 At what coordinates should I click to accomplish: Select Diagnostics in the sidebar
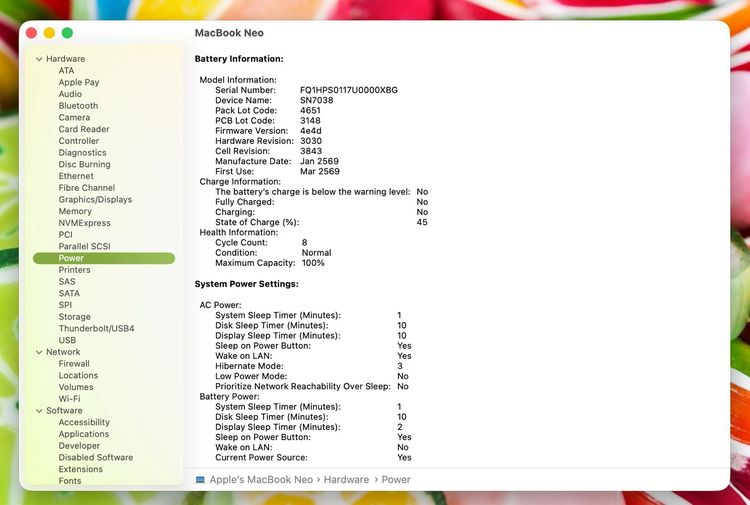[83, 153]
